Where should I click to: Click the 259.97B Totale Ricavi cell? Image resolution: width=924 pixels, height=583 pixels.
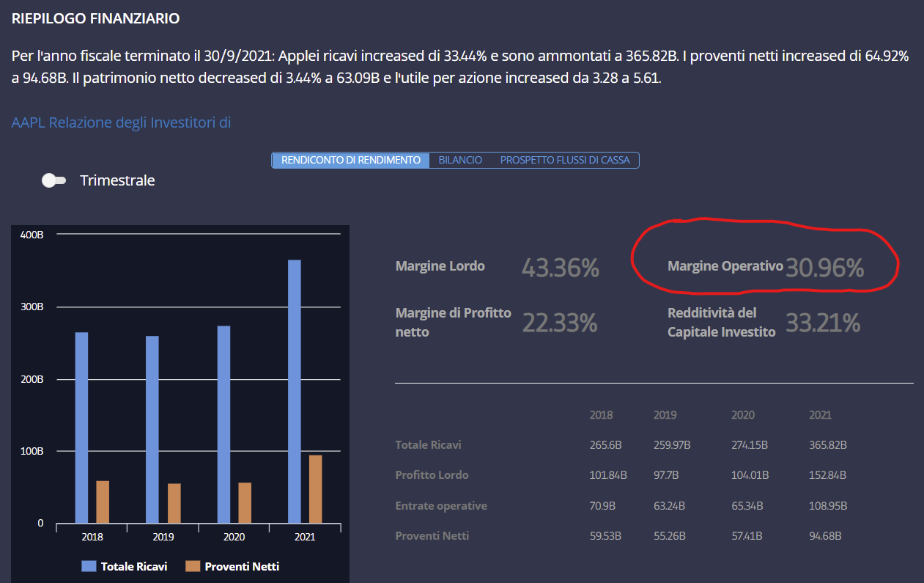(672, 445)
